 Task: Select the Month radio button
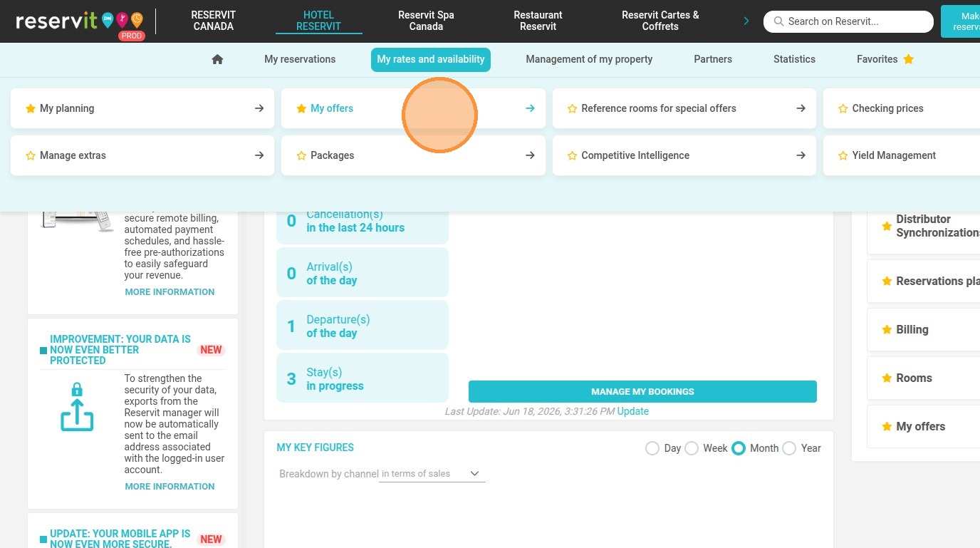click(739, 448)
